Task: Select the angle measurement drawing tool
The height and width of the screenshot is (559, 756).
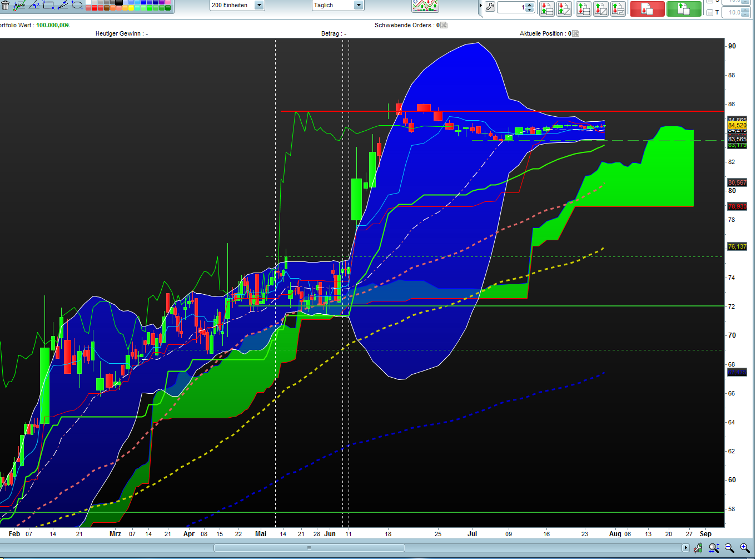Action: (x=34, y=6)
